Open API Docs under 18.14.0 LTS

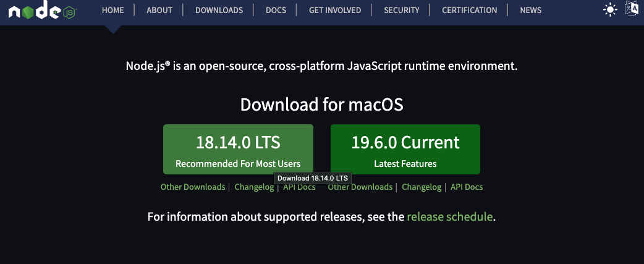click(x=299, y=187)
